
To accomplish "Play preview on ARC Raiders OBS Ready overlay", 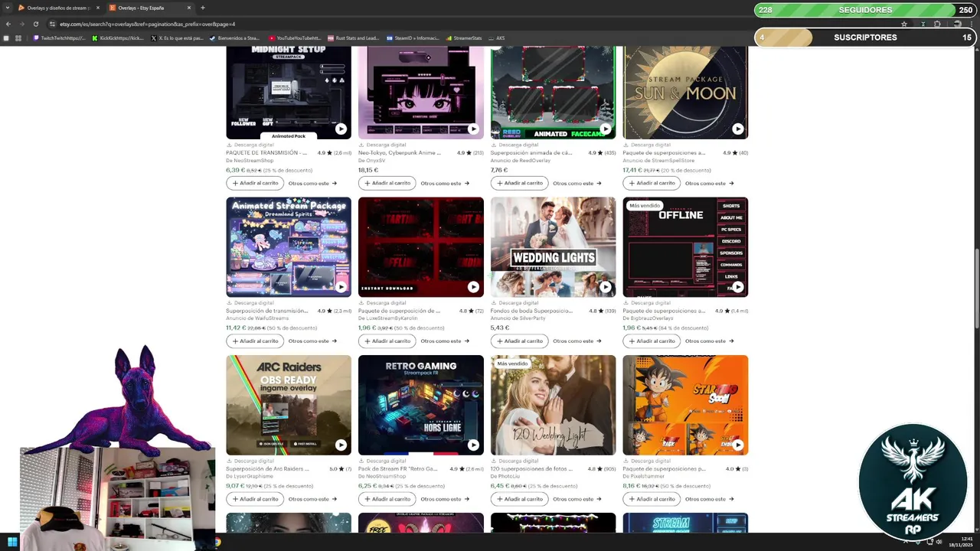I will point(341,445).
